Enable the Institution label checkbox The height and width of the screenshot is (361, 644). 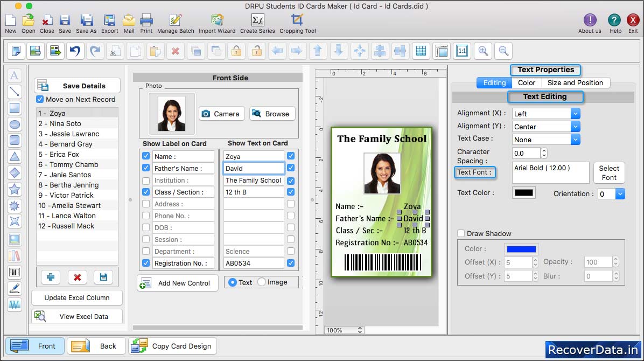tap(146, 180)
